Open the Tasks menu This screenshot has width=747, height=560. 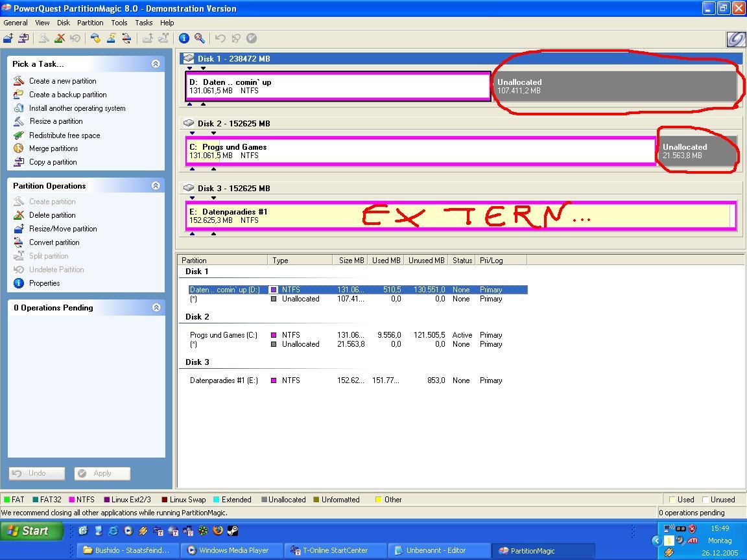point(143,23)
